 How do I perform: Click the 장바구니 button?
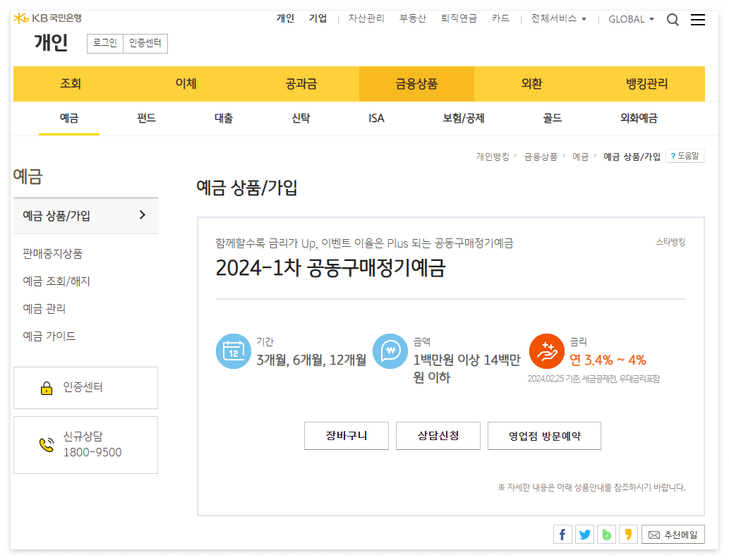click(x=346, y=436)
